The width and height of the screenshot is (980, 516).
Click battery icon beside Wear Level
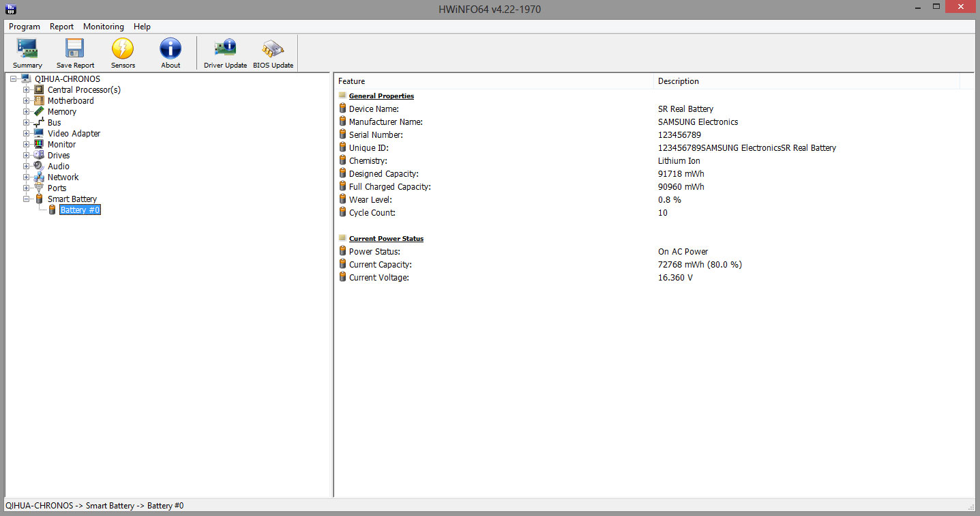[x=342, y=199]
